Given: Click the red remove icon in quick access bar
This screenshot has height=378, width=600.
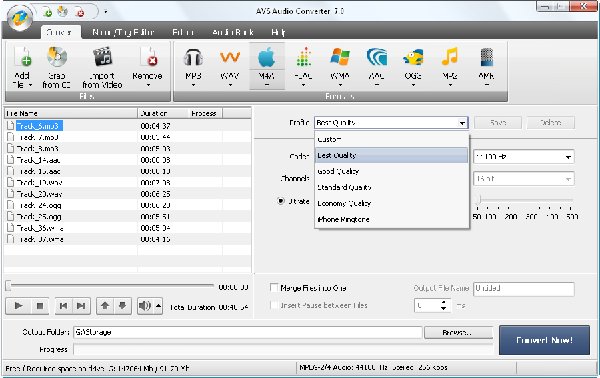Looking at the screenshot, I should click(x=80, y=13).
